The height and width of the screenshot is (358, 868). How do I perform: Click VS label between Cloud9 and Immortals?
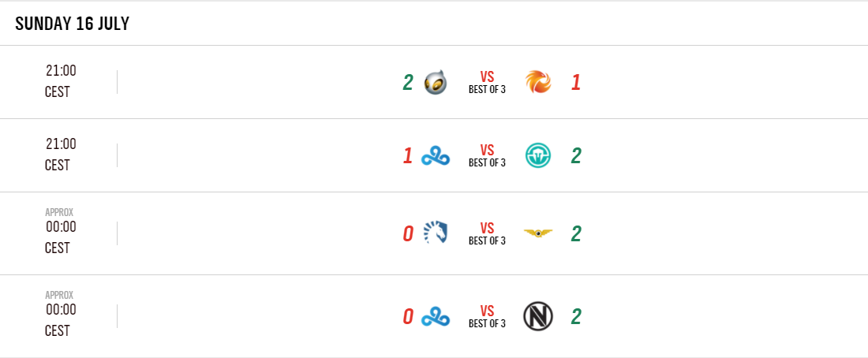click(x=487, y=151)
